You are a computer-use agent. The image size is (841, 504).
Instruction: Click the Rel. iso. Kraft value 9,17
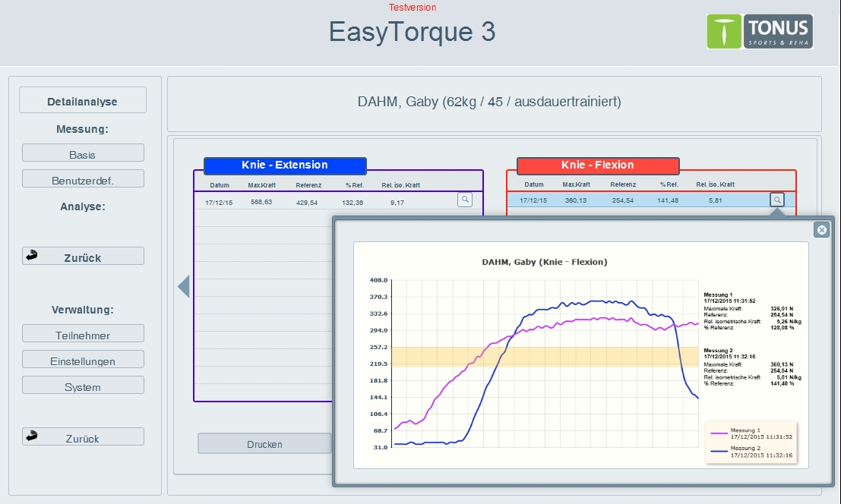click(397, 203)
